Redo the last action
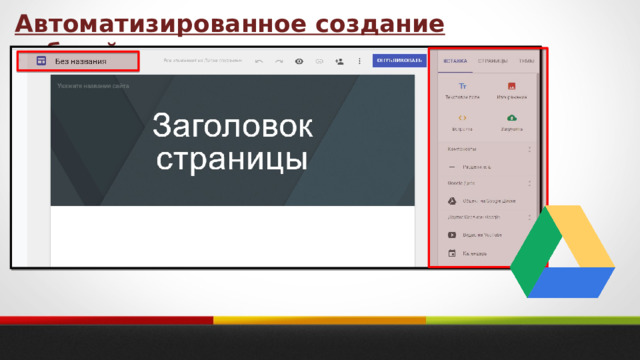This screenshot has width=640, height=360. click(279, 61)
